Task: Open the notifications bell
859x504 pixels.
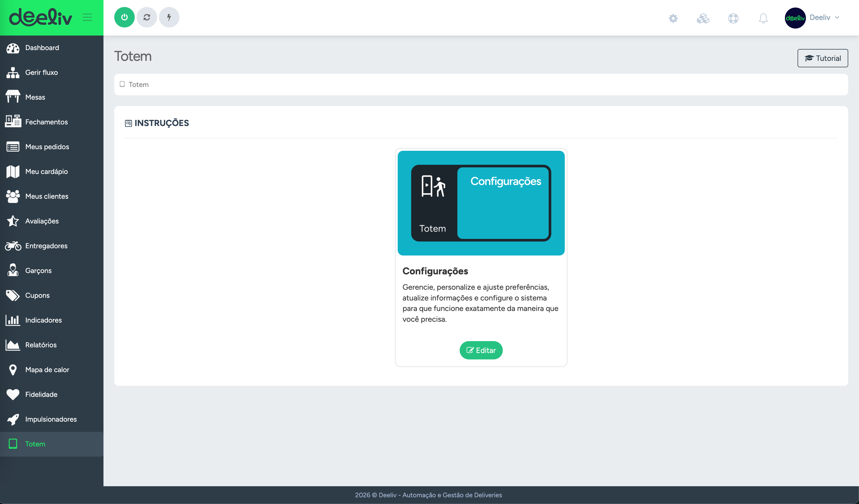Action: [x=763, y=18]
